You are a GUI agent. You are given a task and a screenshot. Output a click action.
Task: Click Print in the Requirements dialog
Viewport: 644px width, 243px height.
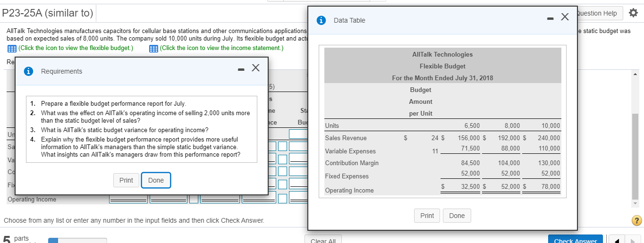tap(126, 180)
